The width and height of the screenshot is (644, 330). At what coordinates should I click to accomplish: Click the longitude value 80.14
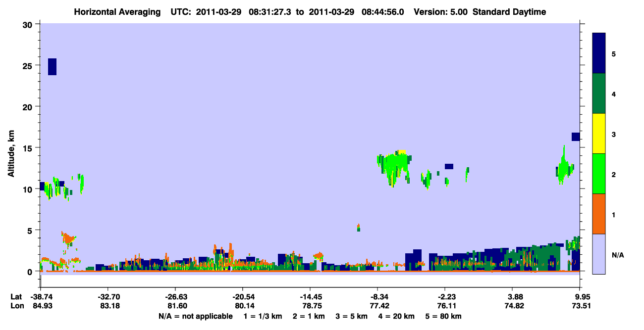[244, 306]
